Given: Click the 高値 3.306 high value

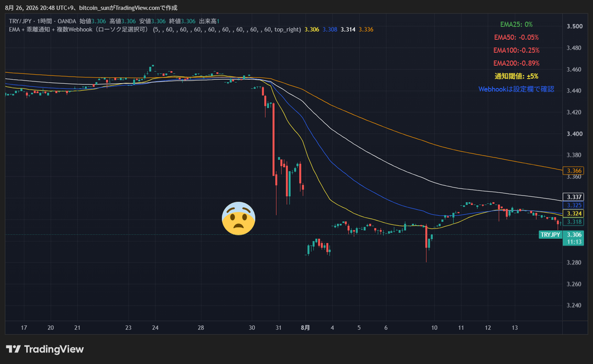Looking at the screenshot, I should 123,21.
